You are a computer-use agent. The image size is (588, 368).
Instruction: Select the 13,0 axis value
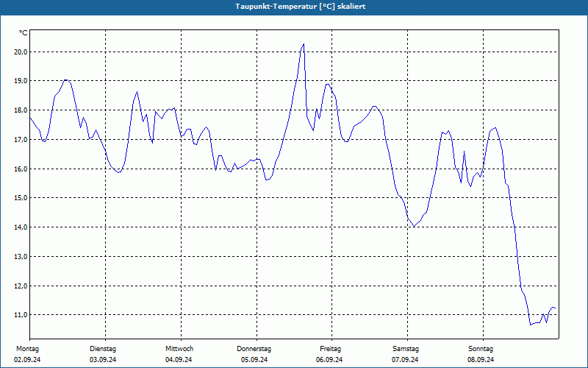[x=21, y=256]
